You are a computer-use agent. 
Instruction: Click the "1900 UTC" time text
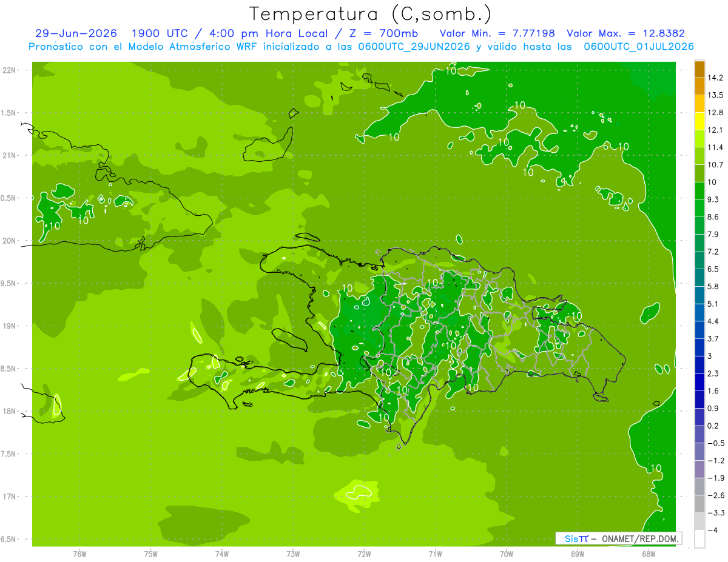pyautogui.click(x=159, y=33)
